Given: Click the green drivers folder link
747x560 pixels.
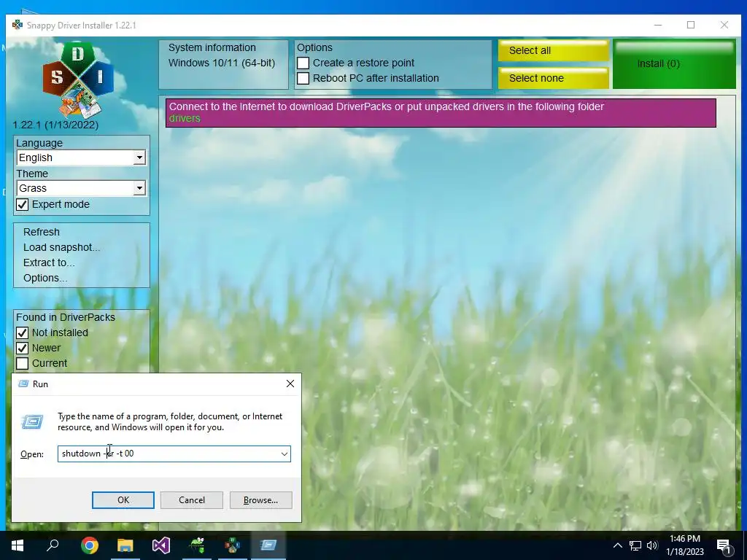Looking at the screenshot, I should pos(185,119).
